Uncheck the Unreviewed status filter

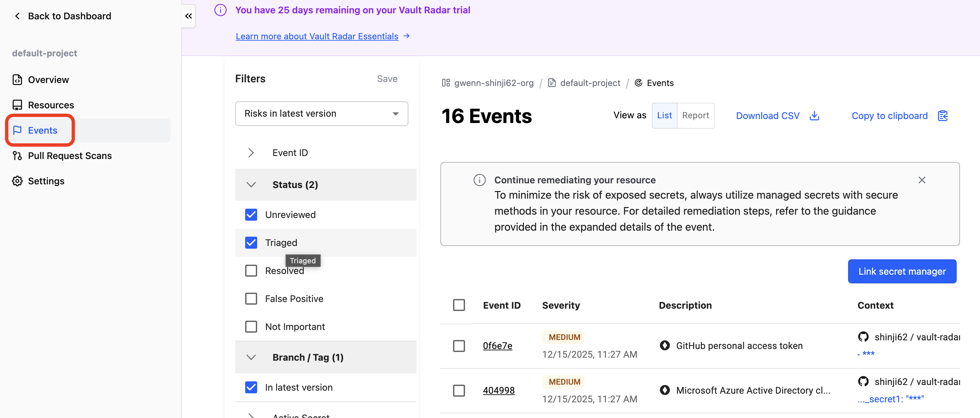pos(251,215)
